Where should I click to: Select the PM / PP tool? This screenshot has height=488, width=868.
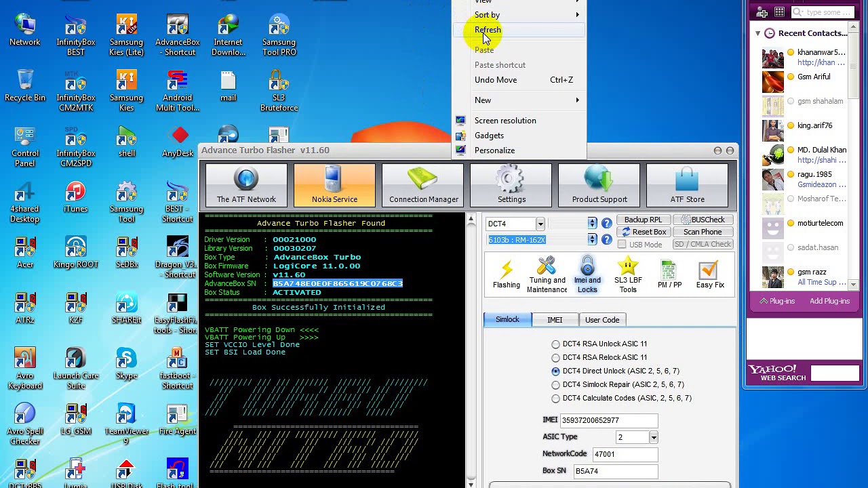pos(669,274)
